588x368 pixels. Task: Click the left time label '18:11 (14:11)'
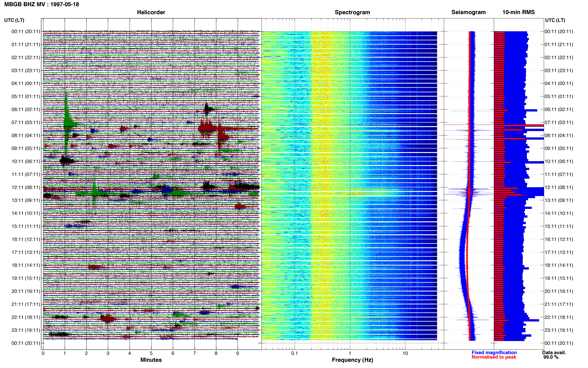coord(26,265)
